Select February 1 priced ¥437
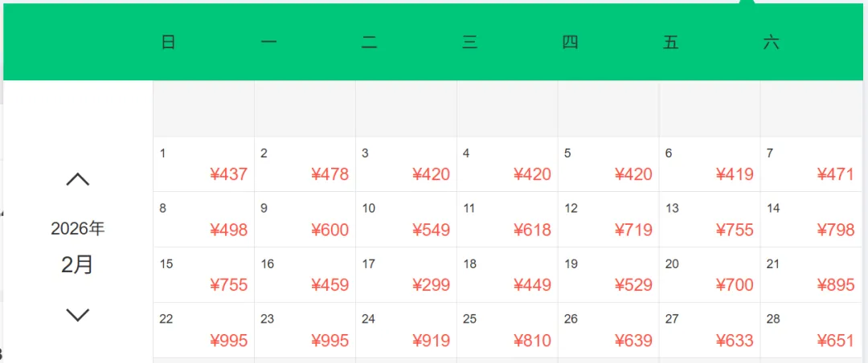The image size is (868, 363). [203, 165]
